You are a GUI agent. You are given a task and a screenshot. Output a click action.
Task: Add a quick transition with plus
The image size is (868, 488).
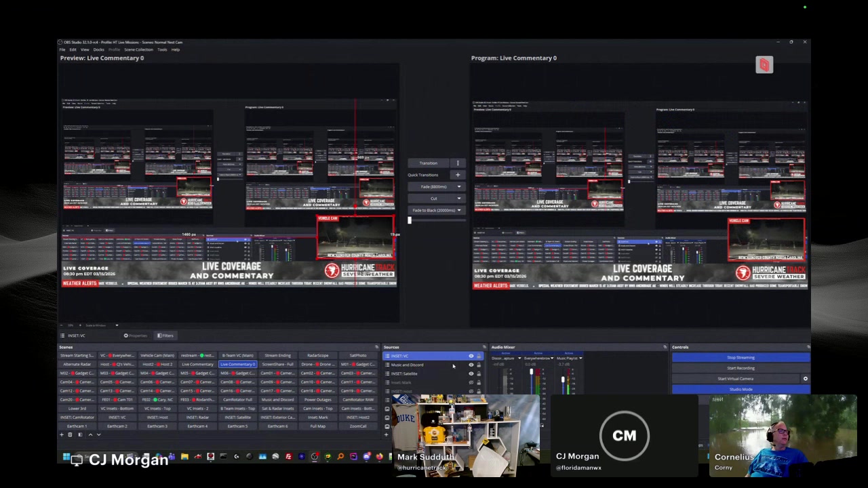pos(458,175)
